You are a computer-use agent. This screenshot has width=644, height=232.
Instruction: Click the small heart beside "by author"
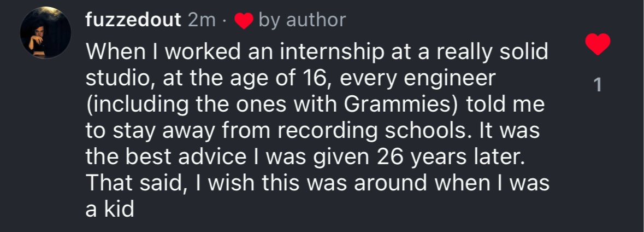244,21
